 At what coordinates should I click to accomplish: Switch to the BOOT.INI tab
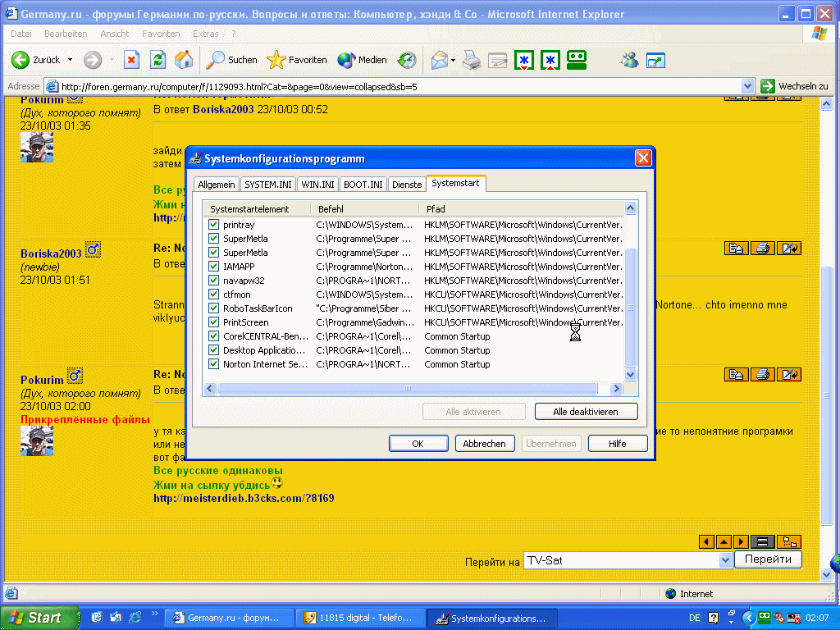click(363, 185)
